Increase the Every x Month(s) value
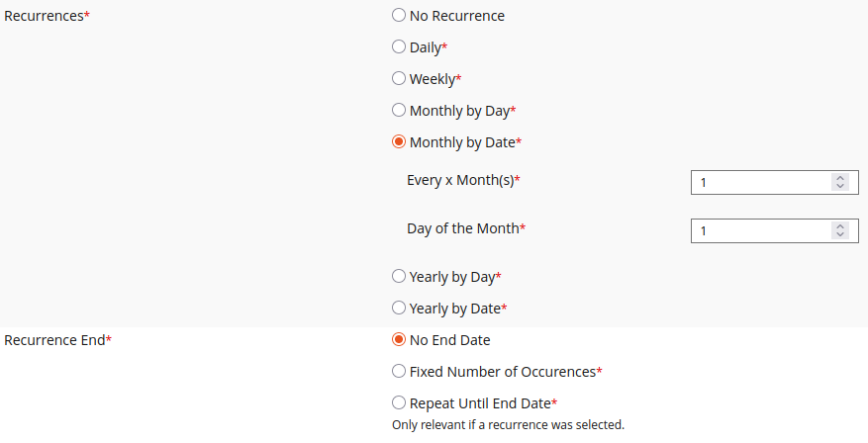868x443 pixels. pos(840,178)
